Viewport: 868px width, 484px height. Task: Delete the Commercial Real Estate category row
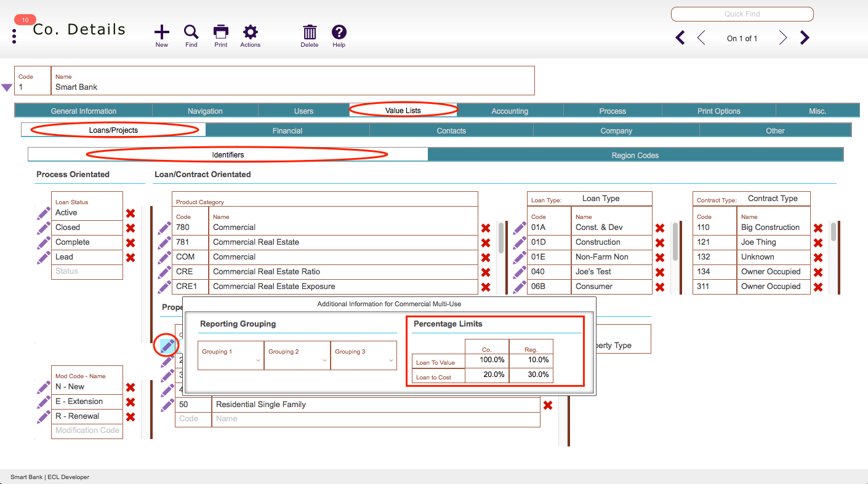point(486,243)
